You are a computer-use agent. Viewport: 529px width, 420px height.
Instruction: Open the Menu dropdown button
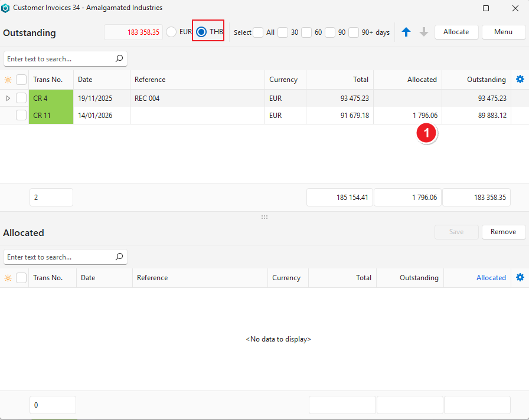point(503,32)
